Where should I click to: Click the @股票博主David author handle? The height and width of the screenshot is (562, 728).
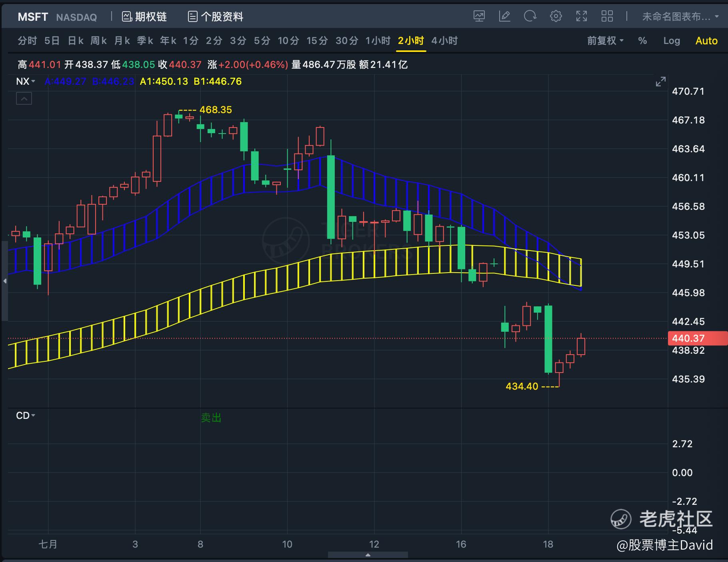[665, 545]
